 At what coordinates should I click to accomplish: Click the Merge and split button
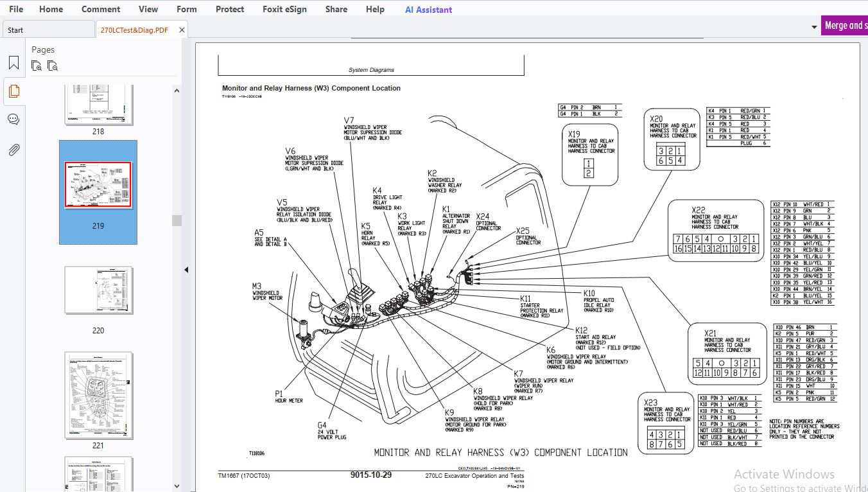click(844, 26)
